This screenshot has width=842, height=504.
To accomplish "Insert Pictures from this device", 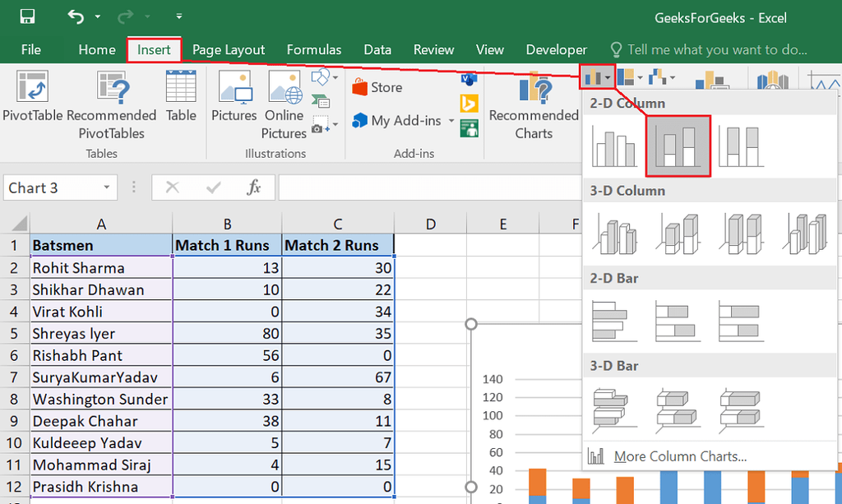I will point(234,95).
